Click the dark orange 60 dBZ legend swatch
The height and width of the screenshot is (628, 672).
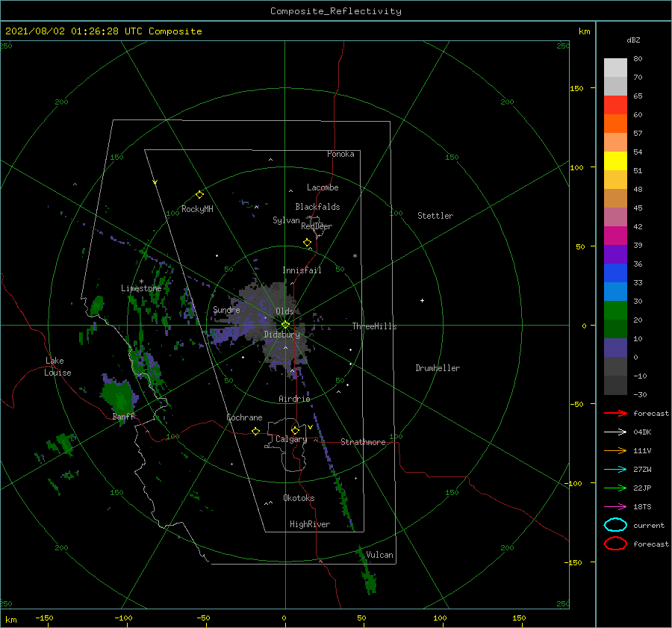[615, 123]
